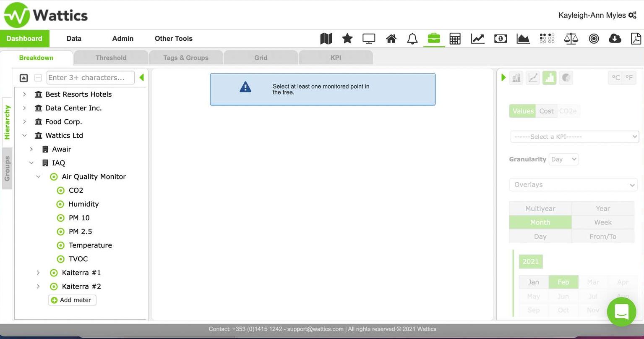This screenshot has width=644, height=339.
Task: Expand the Best Resorts Hotels node
Action: (x=24, y=94)
